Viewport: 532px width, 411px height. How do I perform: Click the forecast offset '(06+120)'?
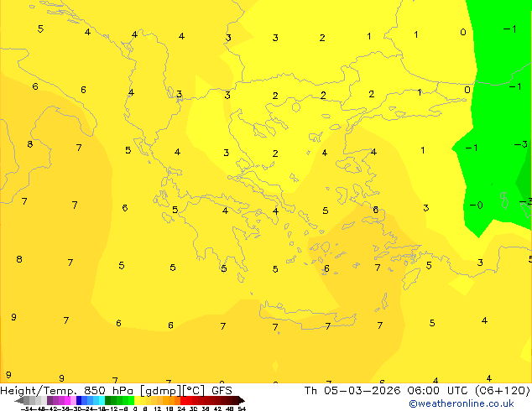[502, 391]
